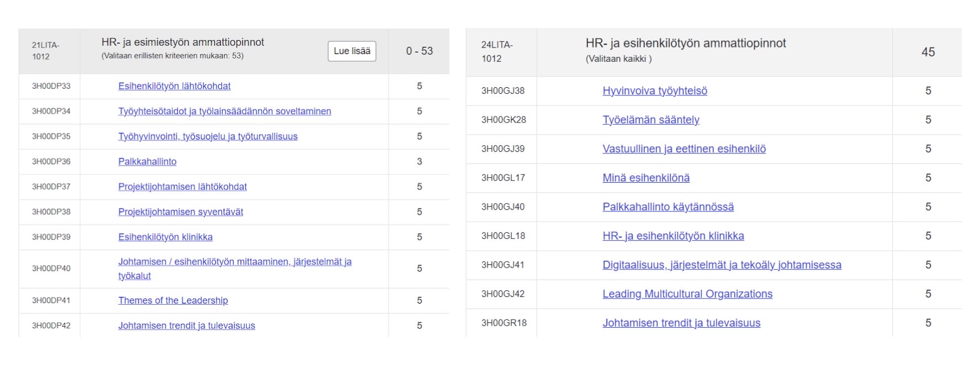
Task: Click HR- ja esihenkilötyön klinikka link
Action: [673, 236]
